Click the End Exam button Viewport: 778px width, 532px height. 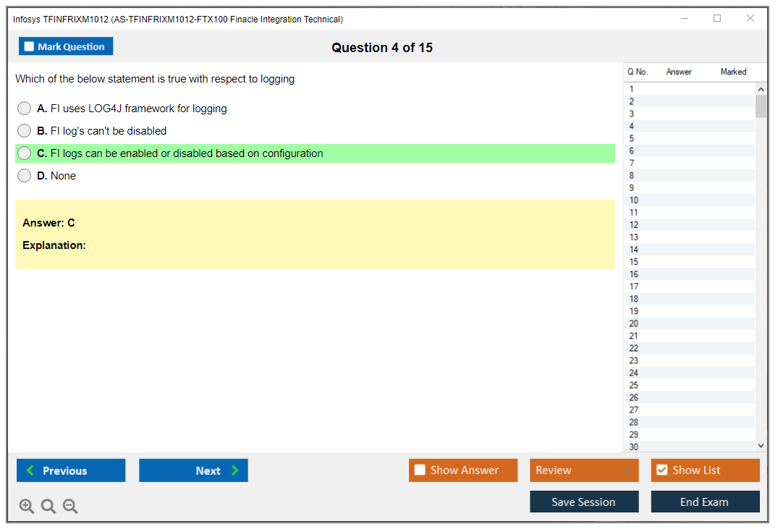click(x=705, y=502)
